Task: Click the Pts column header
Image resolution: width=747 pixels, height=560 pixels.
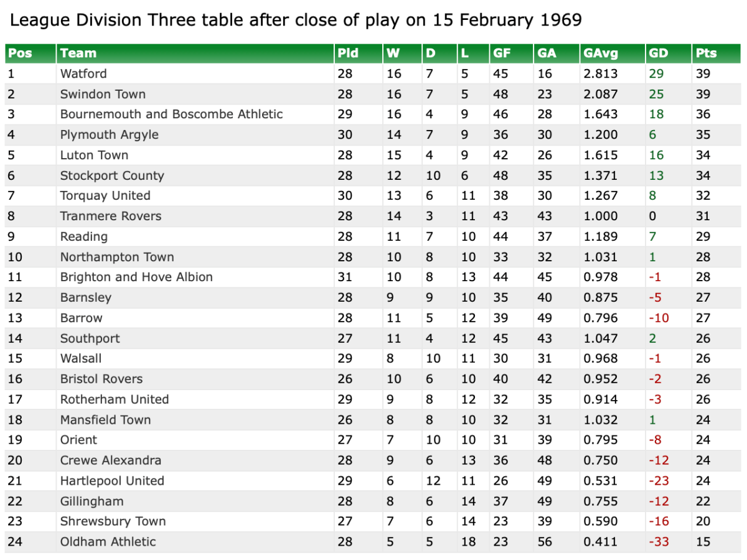Action: point(706,54)
